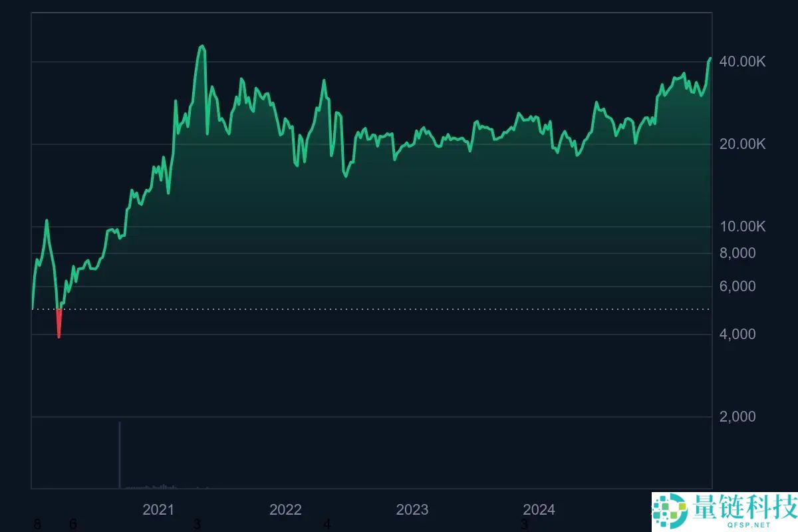This screenshot has width=798, height=532.
Task: Click the price line's rightmost end point
Action: tap(710, 59)
